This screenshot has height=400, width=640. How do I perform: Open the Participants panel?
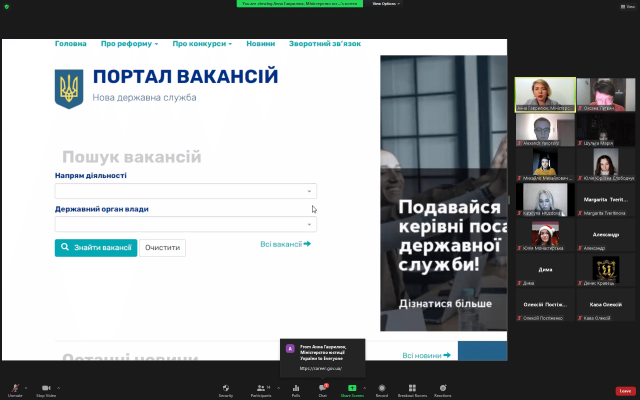tap(260, 388)
